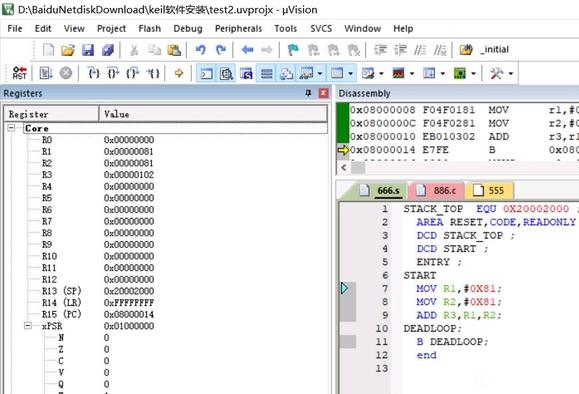Viewport: 579px width, 394px height.
Task: Toggle the Memory windows button
Action: [337, 73]
